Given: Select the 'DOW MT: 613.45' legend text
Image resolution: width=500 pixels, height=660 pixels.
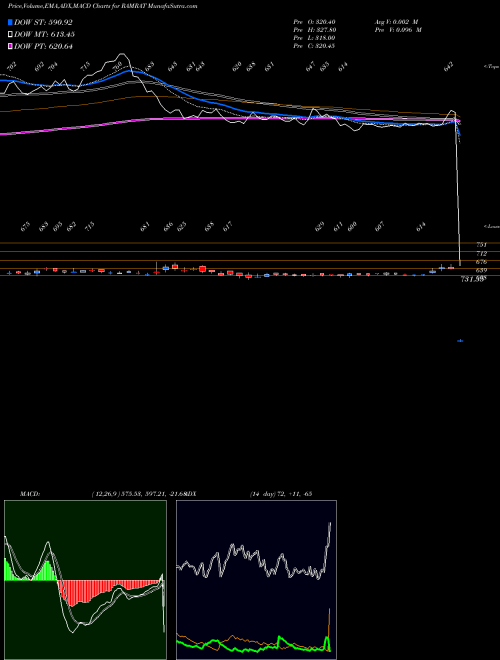Looking at the screenshot, I should pyautogui.click(x=45, y=34).
